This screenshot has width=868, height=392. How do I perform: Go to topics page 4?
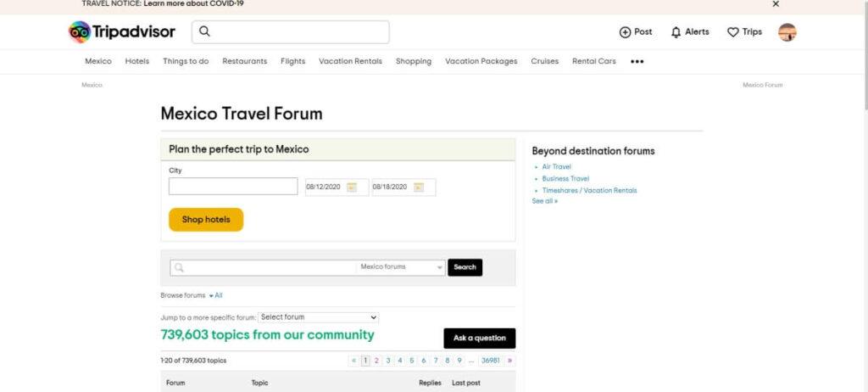pos(400,361)
